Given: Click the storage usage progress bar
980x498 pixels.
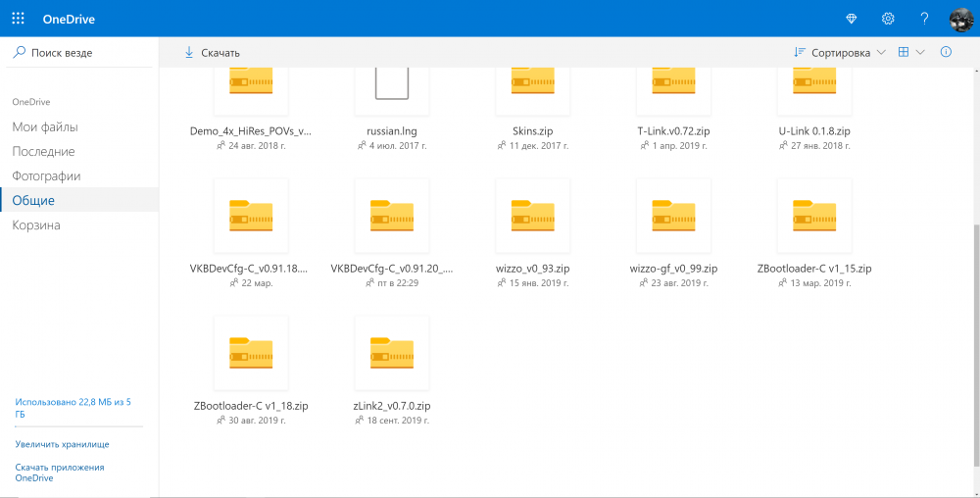Looking at the screenshot, I should [78, 427].
